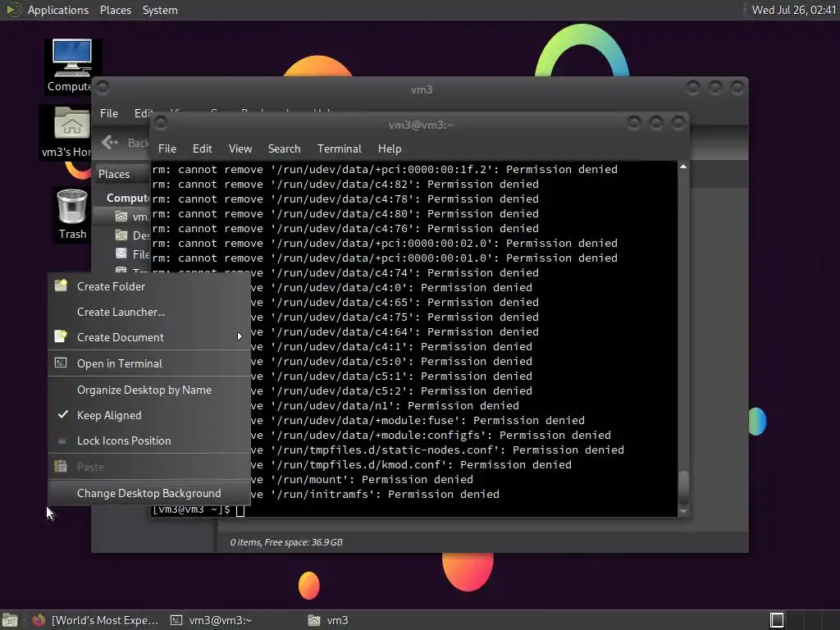The height and width of the screenshot is (630, 840).
Task: Select the Desktop entry icon in Places sidebar
Action: (x=121, y=235)
